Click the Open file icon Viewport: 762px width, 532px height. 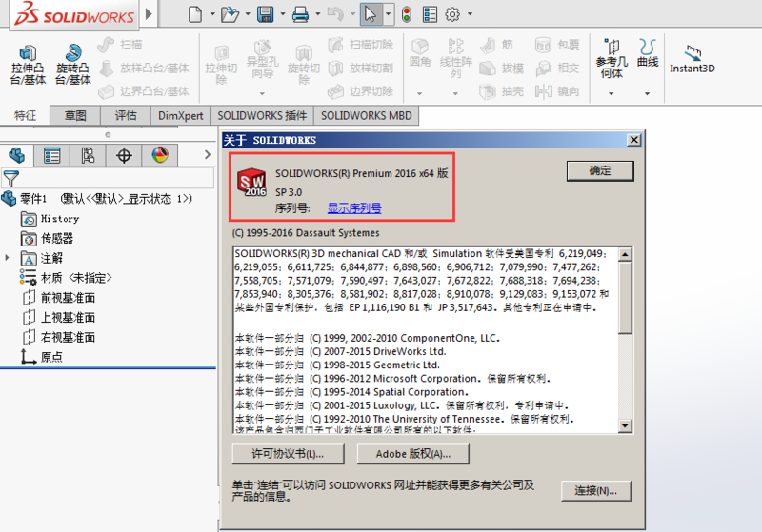pyautogui.click(x=230, y=14)
